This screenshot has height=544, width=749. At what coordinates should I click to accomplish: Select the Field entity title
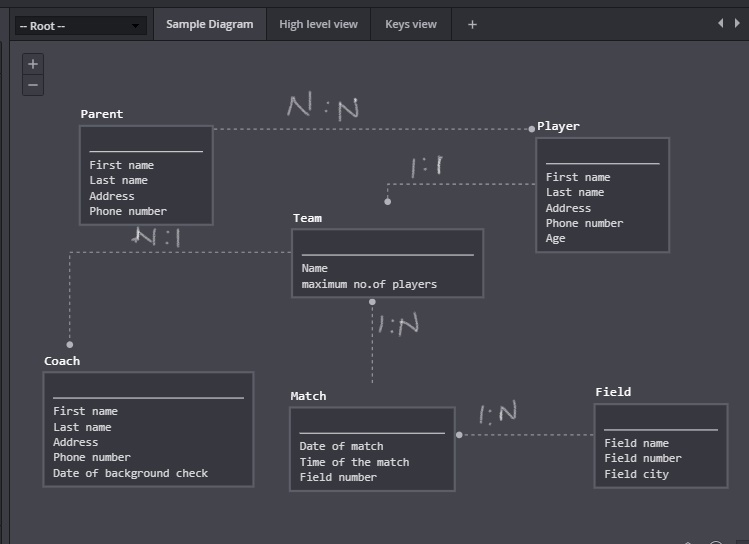pos(613,392)
